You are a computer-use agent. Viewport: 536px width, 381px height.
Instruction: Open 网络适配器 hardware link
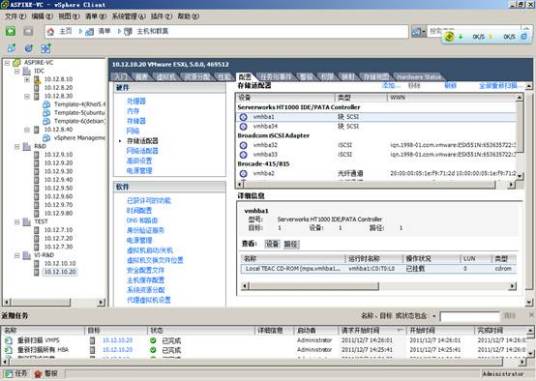(x=143, y=151)
